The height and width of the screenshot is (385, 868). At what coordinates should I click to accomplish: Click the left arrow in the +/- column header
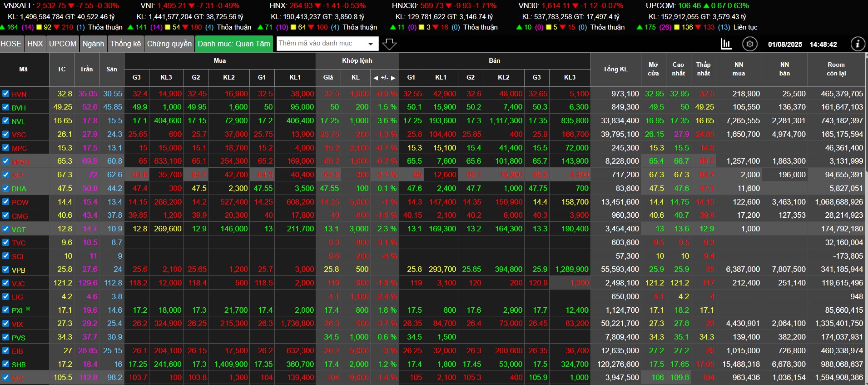click(x=376, y=78)
